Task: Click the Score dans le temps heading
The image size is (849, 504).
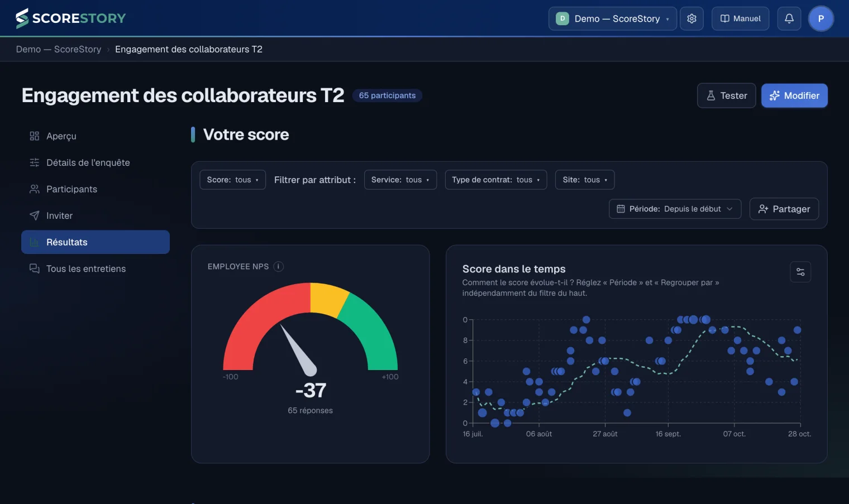Action: coord(514,269)
